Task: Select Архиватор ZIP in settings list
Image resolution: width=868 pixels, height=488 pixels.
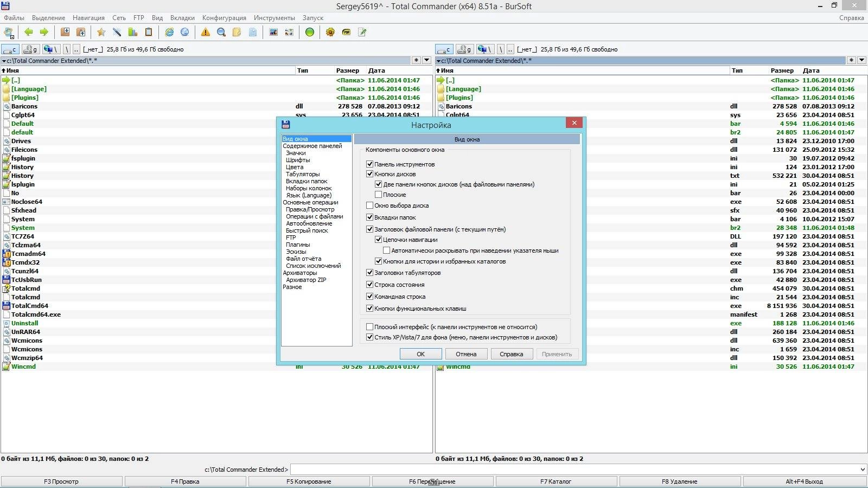Action: [306, 280]
